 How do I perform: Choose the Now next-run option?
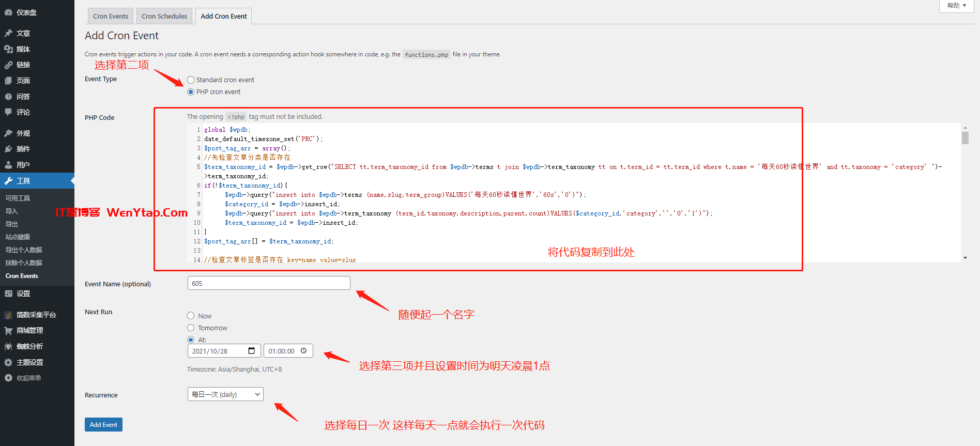191,316
